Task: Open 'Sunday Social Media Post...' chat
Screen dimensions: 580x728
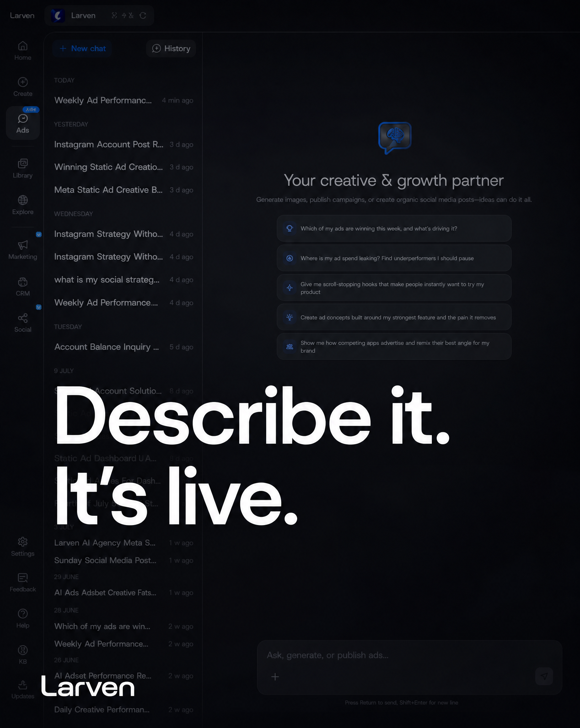Action: (124, 560)
